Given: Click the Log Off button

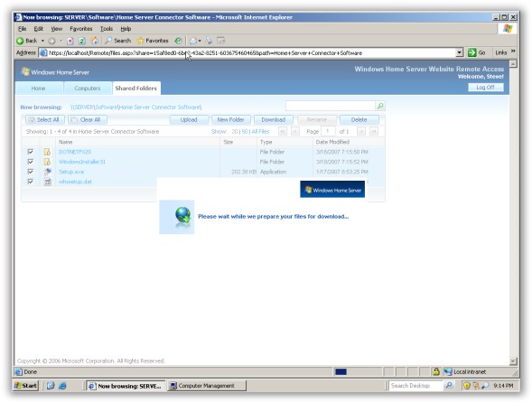Looking at the screenshot, I should point(486,88).
